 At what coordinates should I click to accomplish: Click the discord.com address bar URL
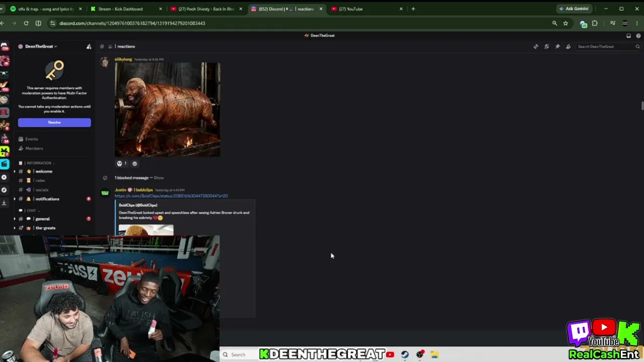click(x=132, y=23)
